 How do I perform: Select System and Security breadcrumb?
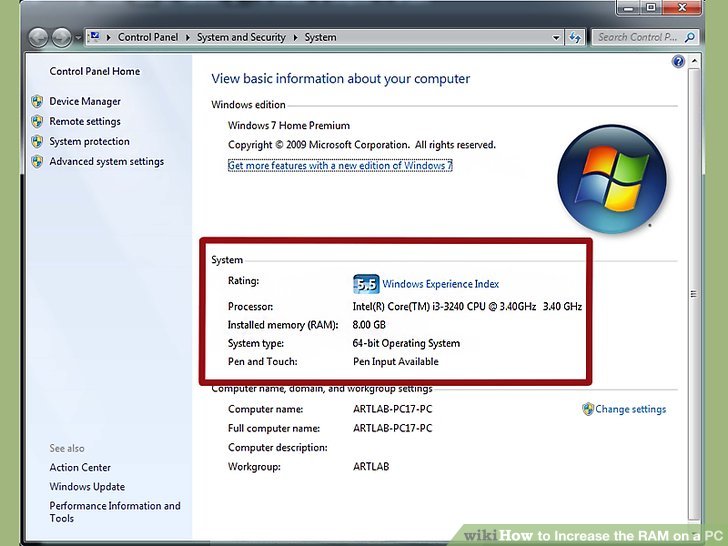click(x=241, y=37)
